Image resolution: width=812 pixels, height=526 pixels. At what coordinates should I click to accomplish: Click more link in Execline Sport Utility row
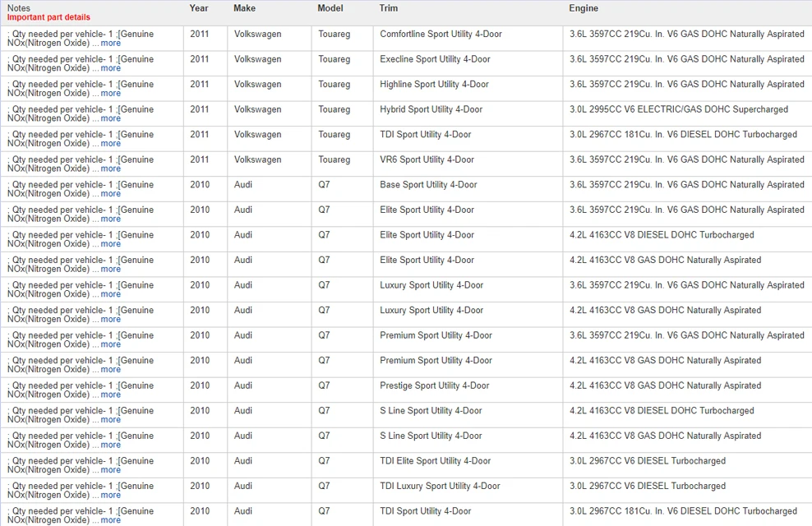pyautogui.click(x=110, y=68)
